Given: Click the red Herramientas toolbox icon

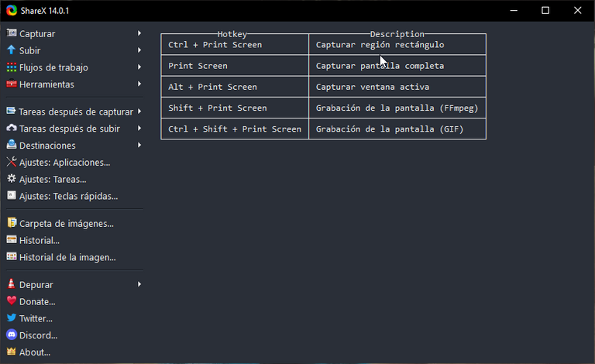Looking at the screenshot, I should (12, 84).
